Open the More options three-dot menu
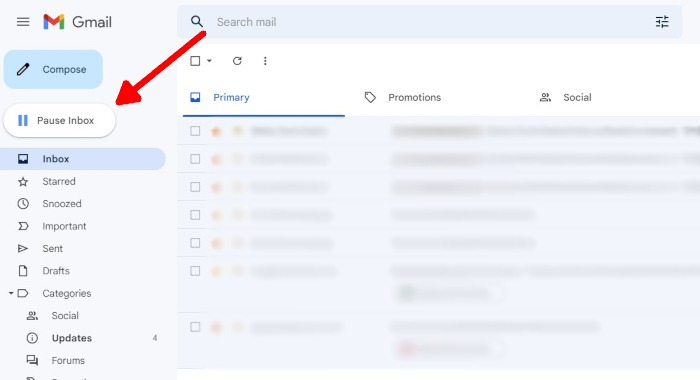Image resolution: width=700 pixels, height=380 pixels. tap(265, 61)
